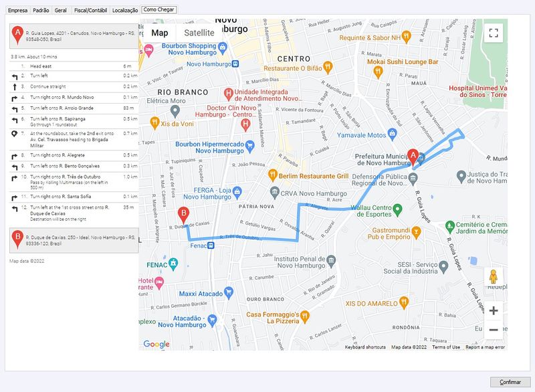The image size is (535, 392).
Task: Open the Google logo link
Action: click(156, 344)
